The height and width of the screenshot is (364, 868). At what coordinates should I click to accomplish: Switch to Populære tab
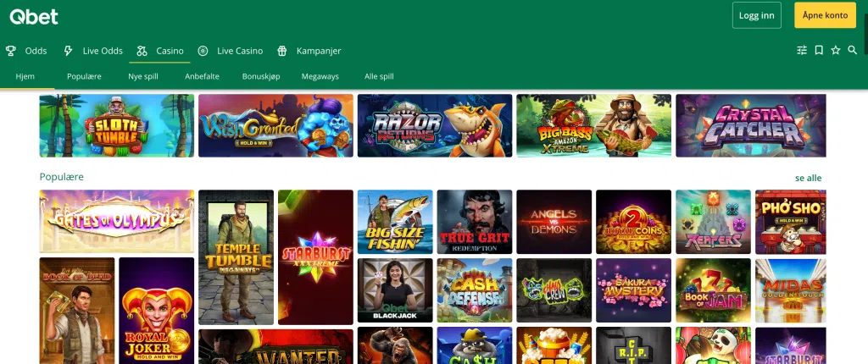[84, 76]
